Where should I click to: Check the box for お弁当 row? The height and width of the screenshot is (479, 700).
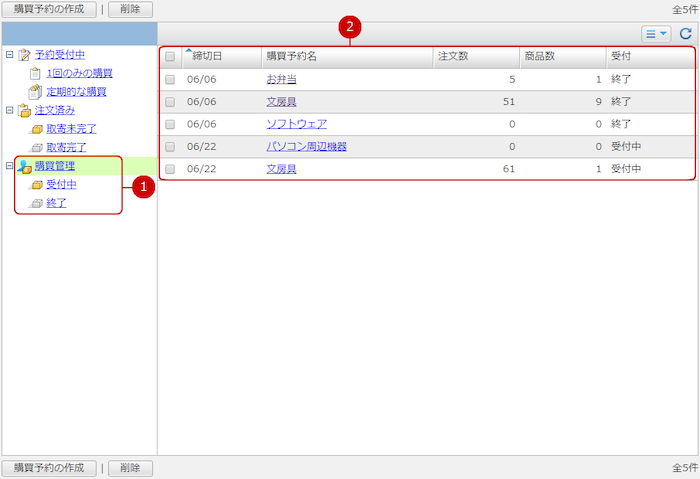[x=170, y=79]
